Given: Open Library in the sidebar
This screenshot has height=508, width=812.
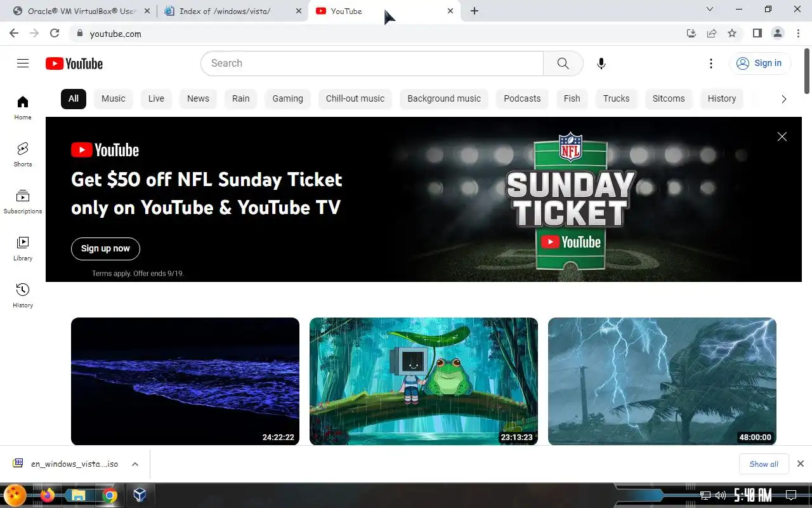Looking at the screenshot, I should (23, 248).
